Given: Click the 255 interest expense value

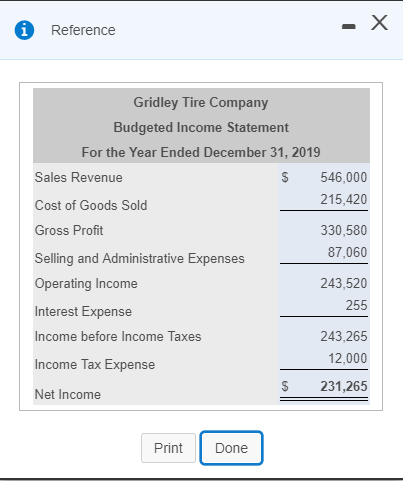Looking at the screenshot, I should 356,305.
